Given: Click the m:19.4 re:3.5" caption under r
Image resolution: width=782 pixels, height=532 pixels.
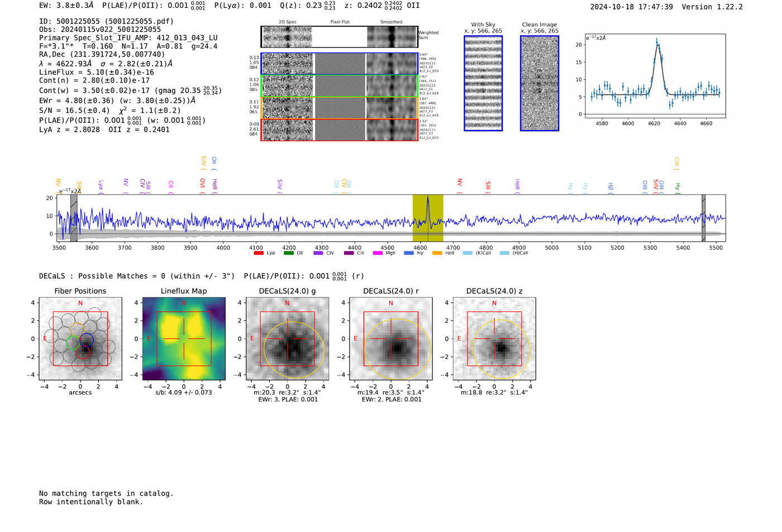Looking at the screenshot, I should click(x=390, y=392).
